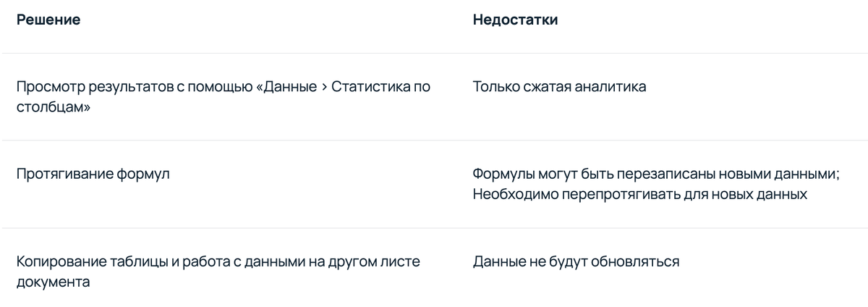Click the divider line above «Копирование таблицы»
Screen dimensions: 868x307
[x=434, y=228]
